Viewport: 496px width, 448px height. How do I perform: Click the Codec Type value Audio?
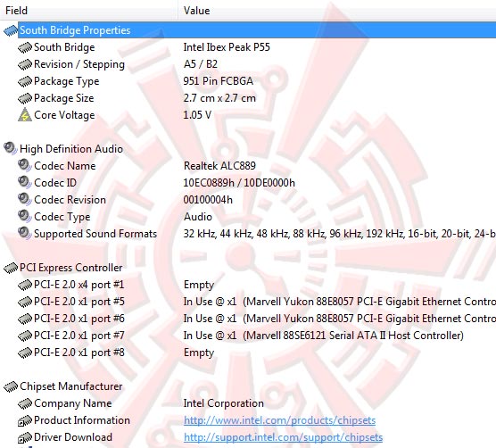click(x=198, y=217)
